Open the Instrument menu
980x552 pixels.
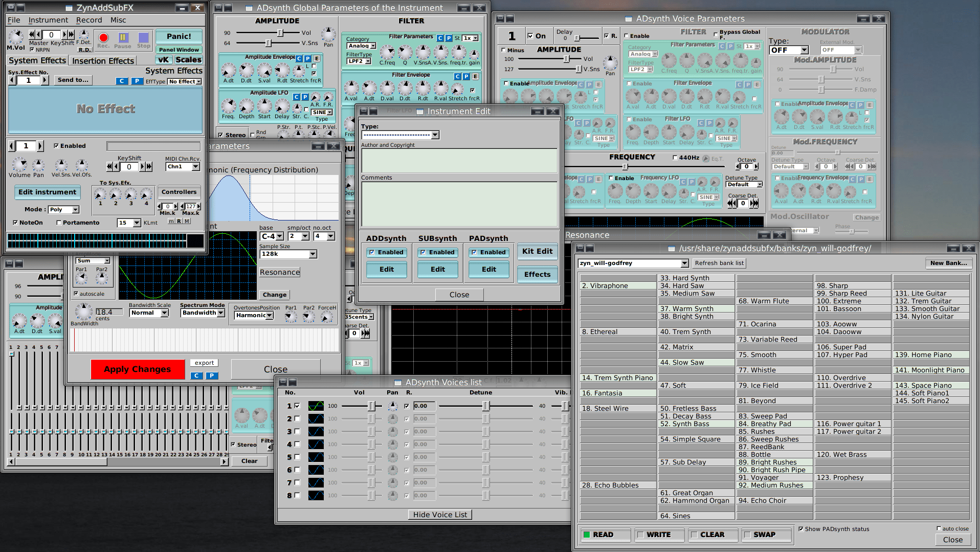pos(49,20)
